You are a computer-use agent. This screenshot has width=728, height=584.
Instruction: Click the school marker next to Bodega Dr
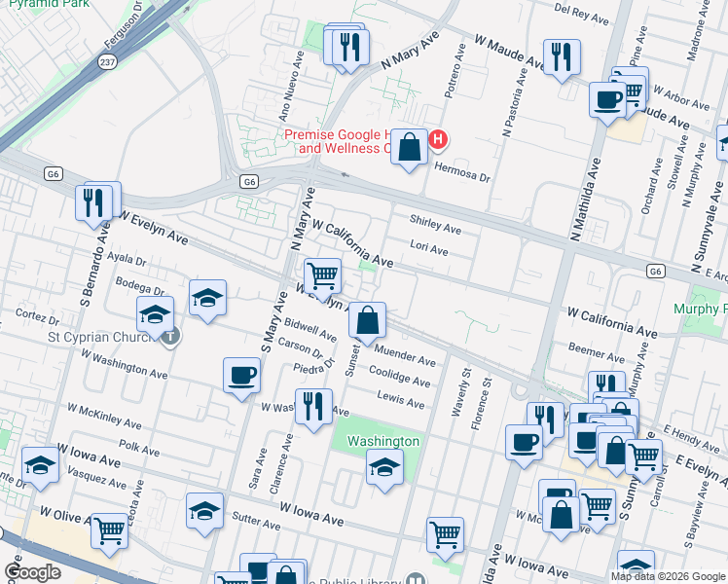pos(208,299)
